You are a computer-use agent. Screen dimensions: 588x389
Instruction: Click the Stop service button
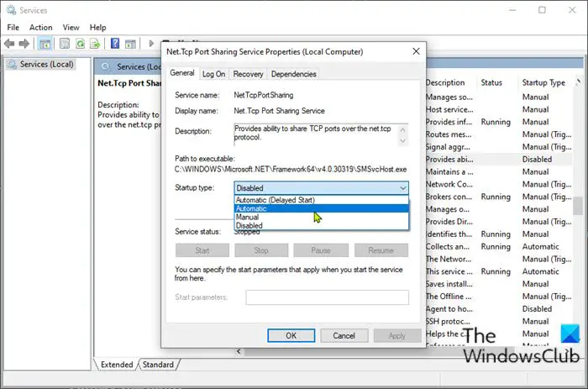[261, 250]
